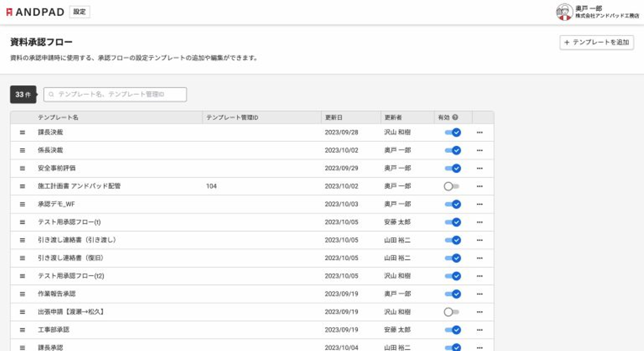Enable the 施工計画書 アンドパッド配管 template

(452, 186)
